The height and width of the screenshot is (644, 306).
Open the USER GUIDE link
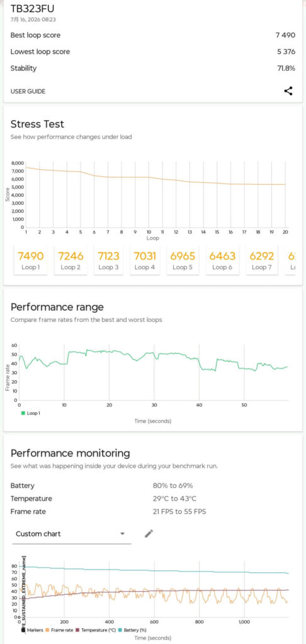click(x=28, y=92)
